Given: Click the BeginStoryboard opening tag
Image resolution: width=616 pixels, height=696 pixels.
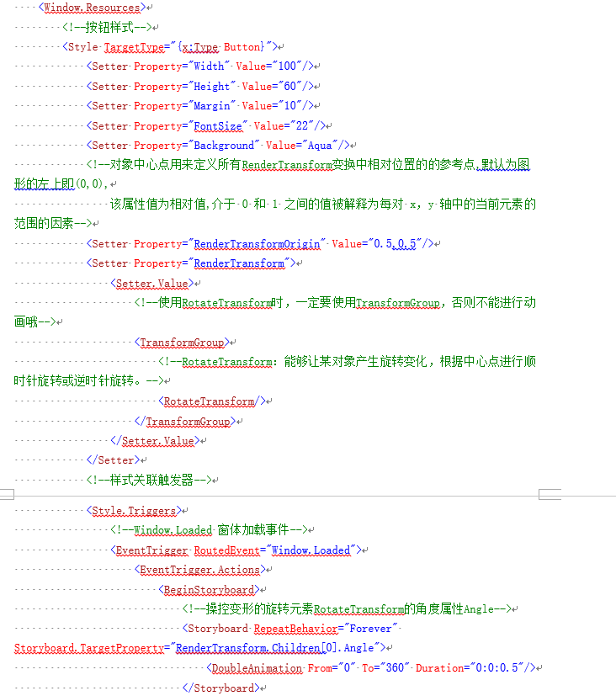Looking at the screenshot, I should pos(209,590).
